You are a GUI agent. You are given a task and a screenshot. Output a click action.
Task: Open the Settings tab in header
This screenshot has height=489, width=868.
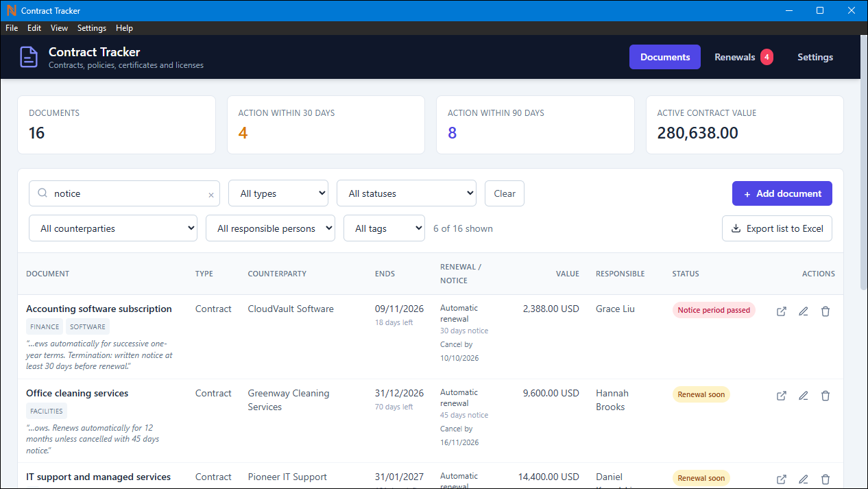pyautogui.click(x=815, y=57)
